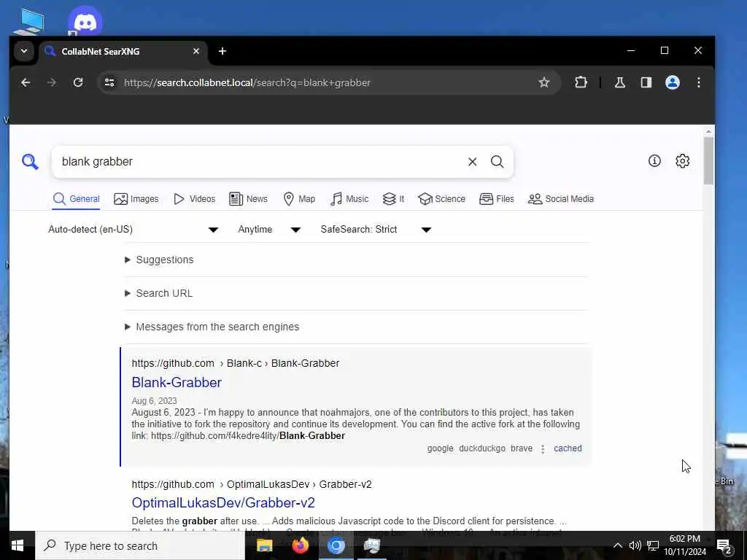The height and width of the screenshot is (560, 747).
Task: Switch to the It tab
Action: click(393, 199)
